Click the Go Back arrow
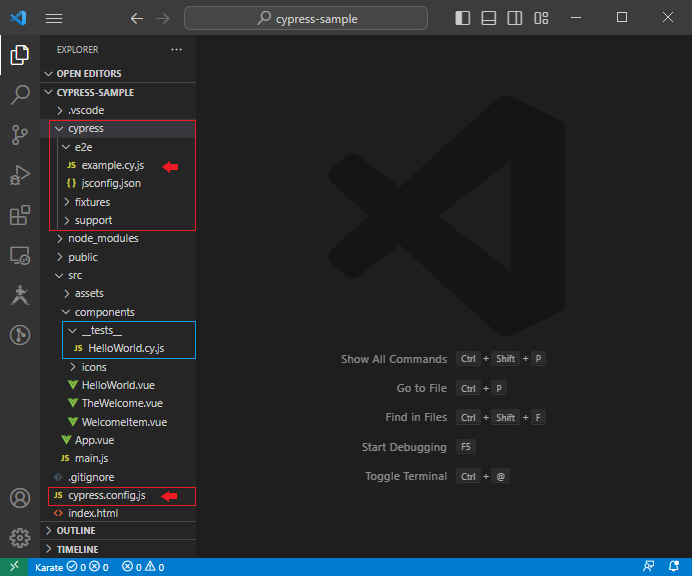The image size is (692, 576). 137,18
